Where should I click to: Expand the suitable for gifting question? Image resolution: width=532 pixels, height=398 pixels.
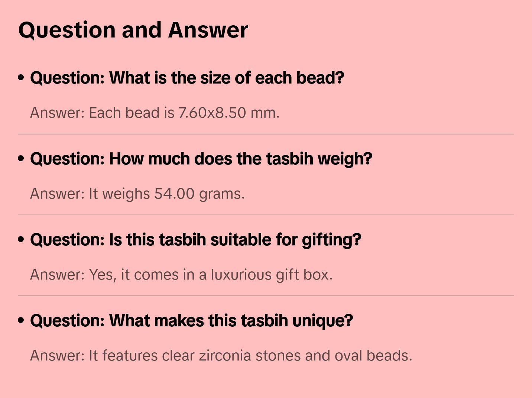[195, 240]
